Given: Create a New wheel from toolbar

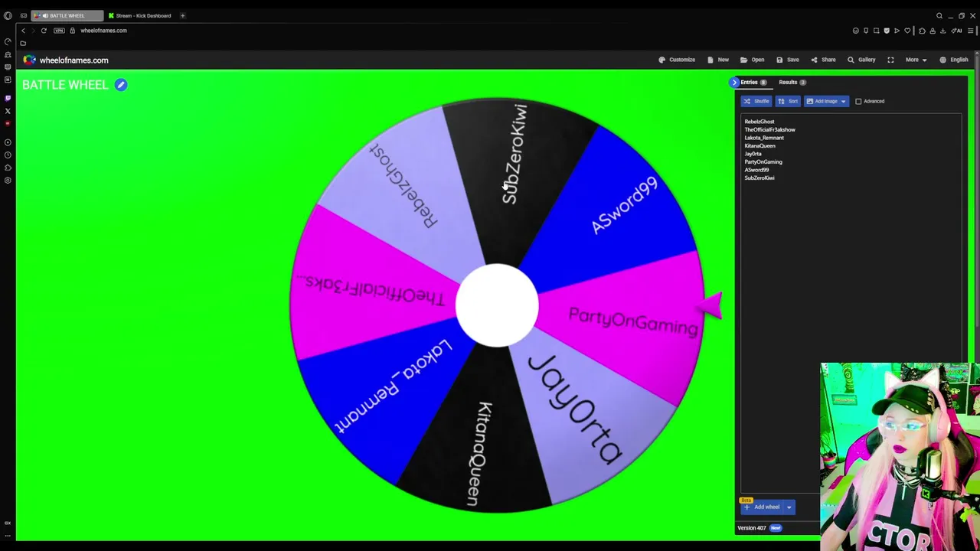Looking at the screenshot, I should (718, 60).
